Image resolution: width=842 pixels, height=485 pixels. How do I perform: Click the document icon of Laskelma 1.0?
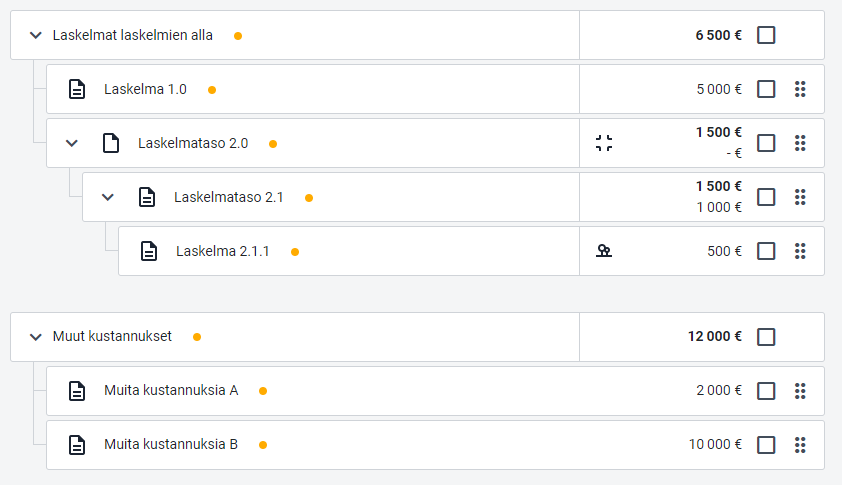click(77, 89)
